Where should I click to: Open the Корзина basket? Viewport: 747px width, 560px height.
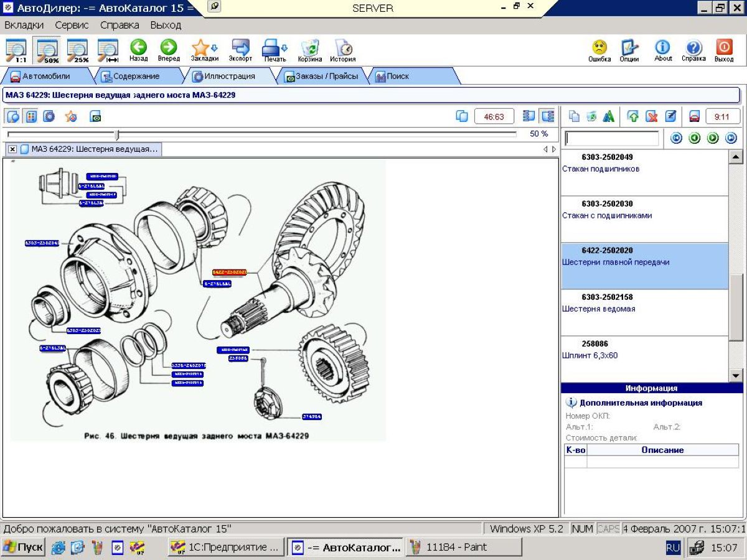[x=309, y=51]
